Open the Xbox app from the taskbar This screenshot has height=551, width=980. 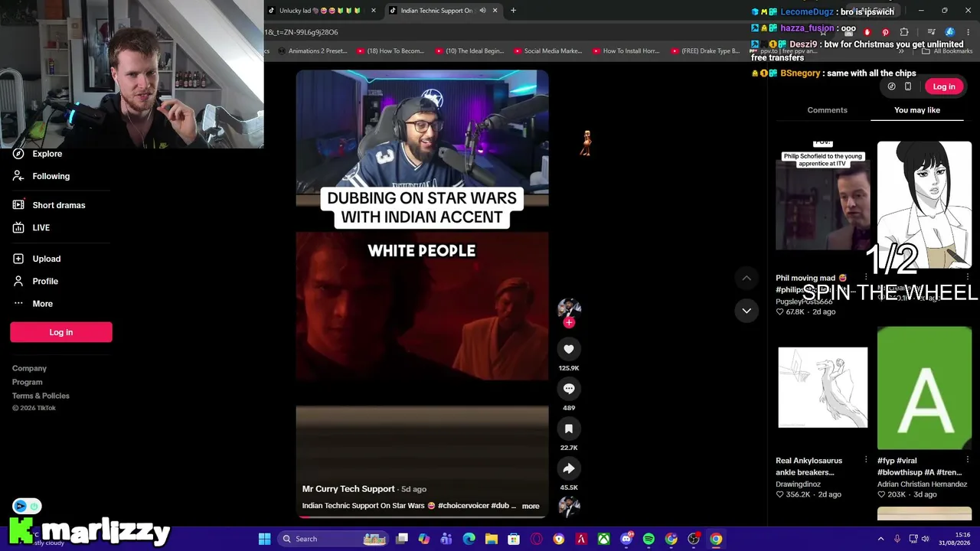click(604, 539)
